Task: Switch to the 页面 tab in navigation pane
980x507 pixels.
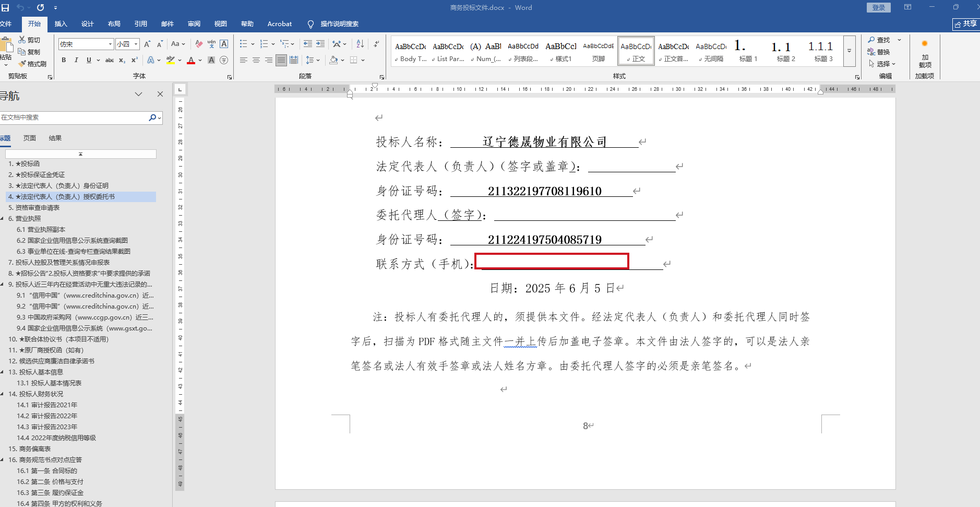Action: point(30,138)
